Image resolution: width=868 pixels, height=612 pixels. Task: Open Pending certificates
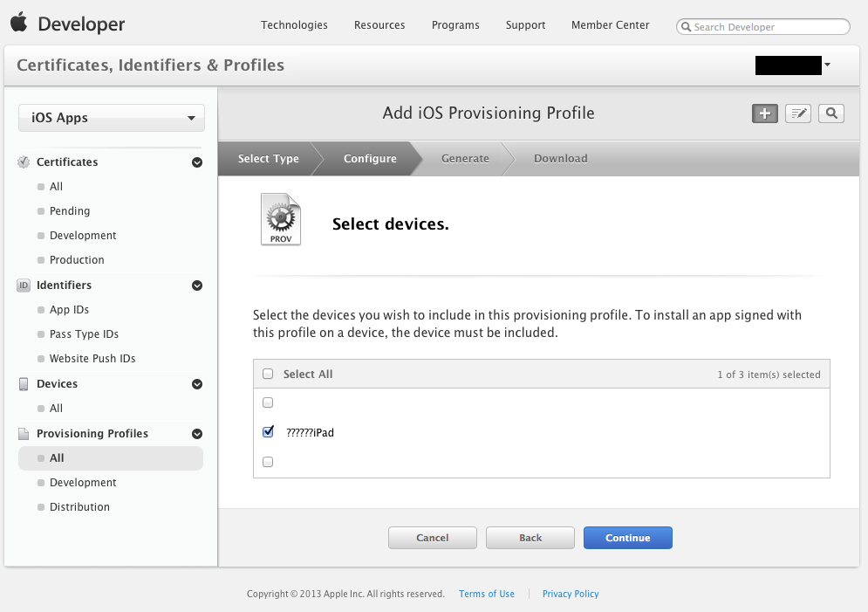70,211
